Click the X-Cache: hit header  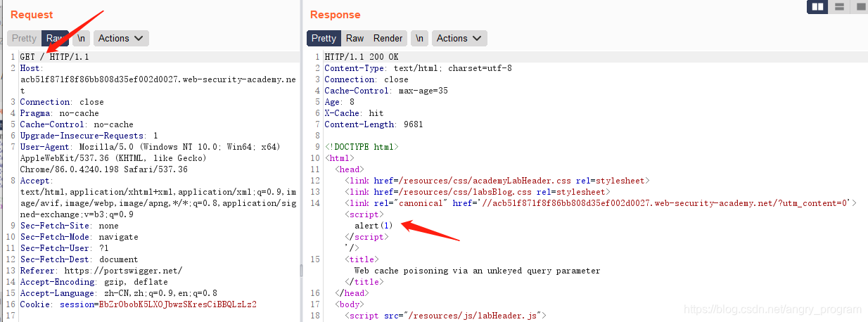tap(354, 113)
